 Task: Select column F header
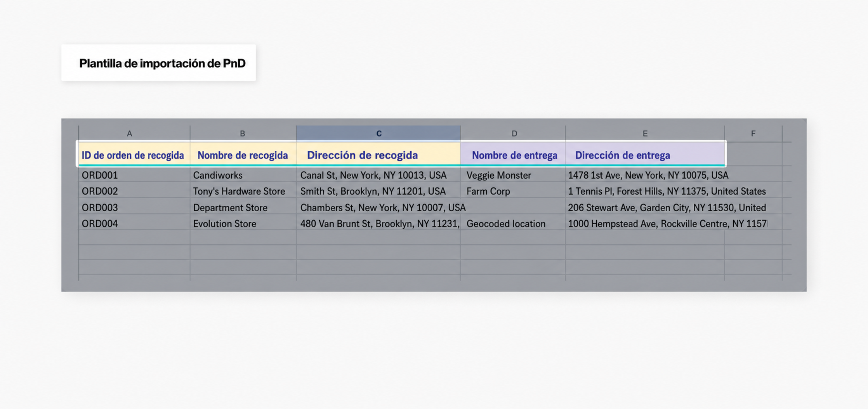(x=753, y=133)
